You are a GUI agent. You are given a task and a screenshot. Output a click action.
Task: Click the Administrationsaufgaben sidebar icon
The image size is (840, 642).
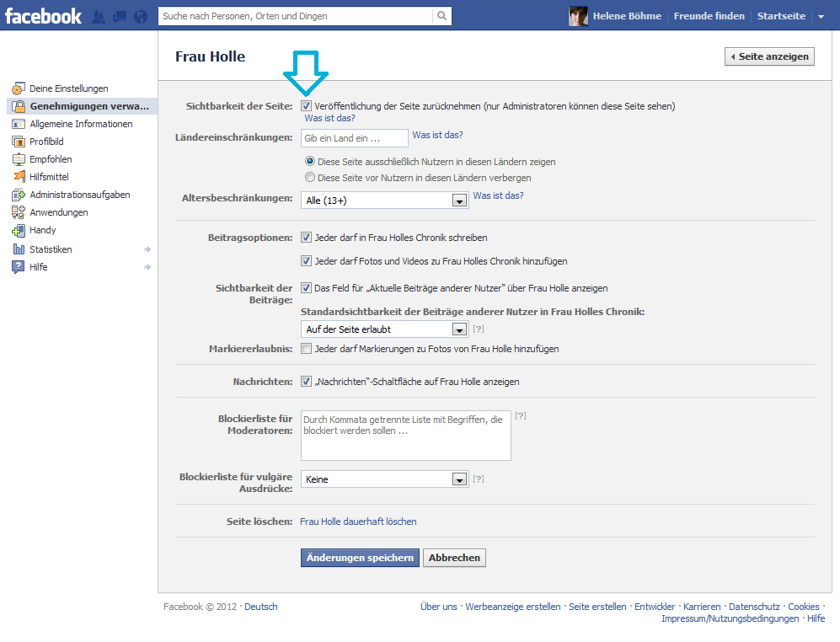[x=19, y=195]
